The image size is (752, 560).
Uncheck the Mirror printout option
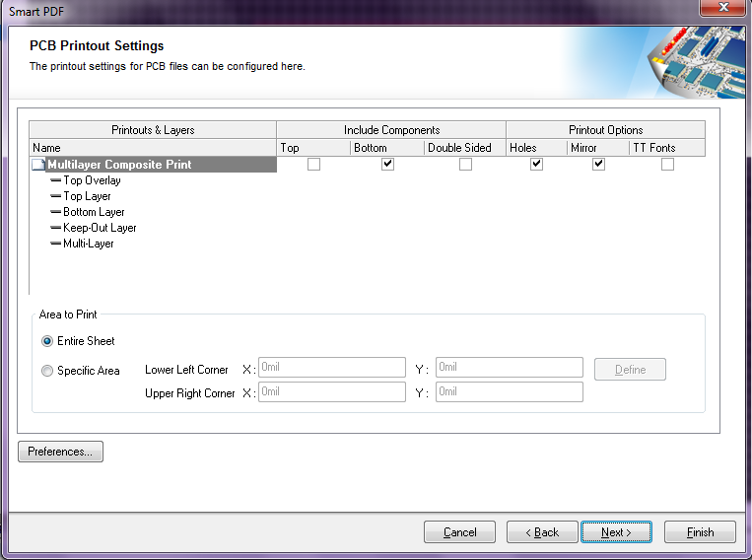598,164
